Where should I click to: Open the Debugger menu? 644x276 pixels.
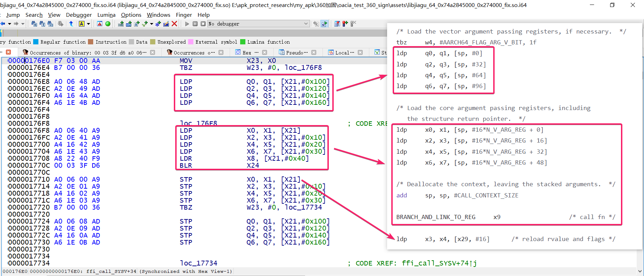pyautogui.click(x=79, y=15)
